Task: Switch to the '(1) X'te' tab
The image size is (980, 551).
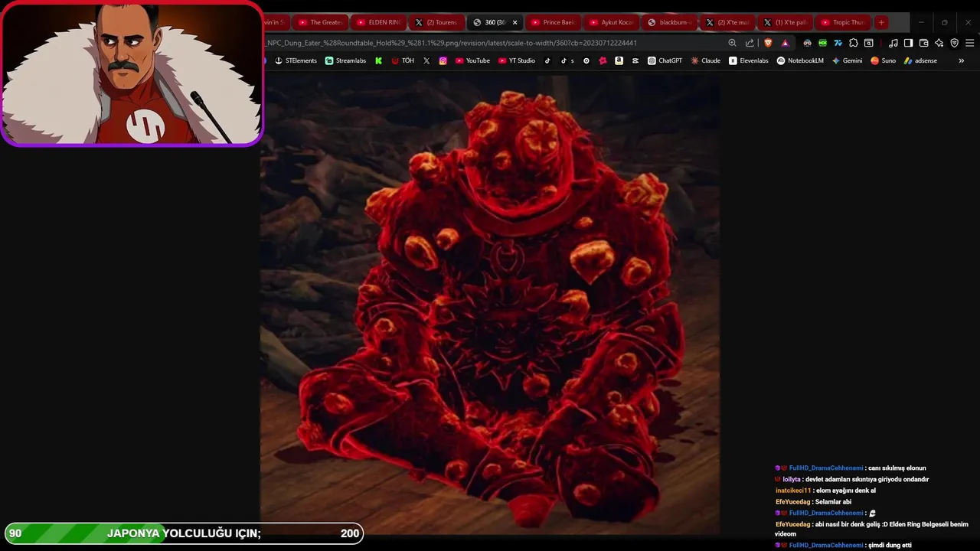Action: (786, 22)
